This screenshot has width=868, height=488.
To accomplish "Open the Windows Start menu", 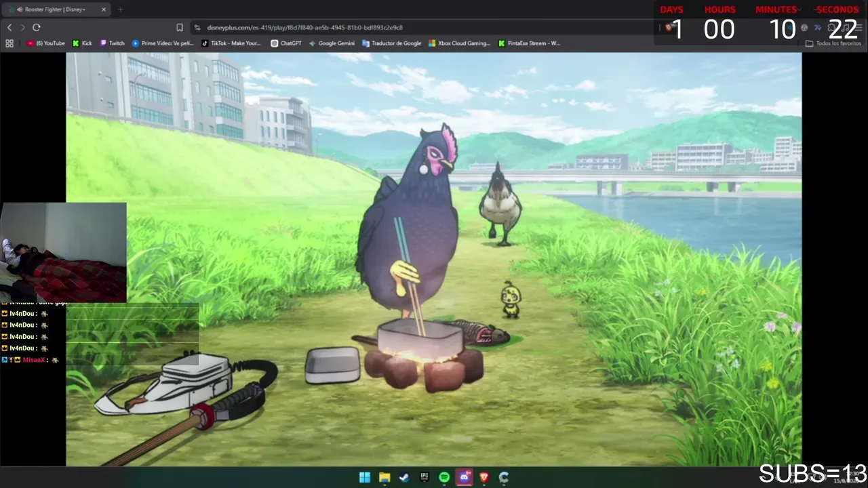I will click(x=365, y=477).
